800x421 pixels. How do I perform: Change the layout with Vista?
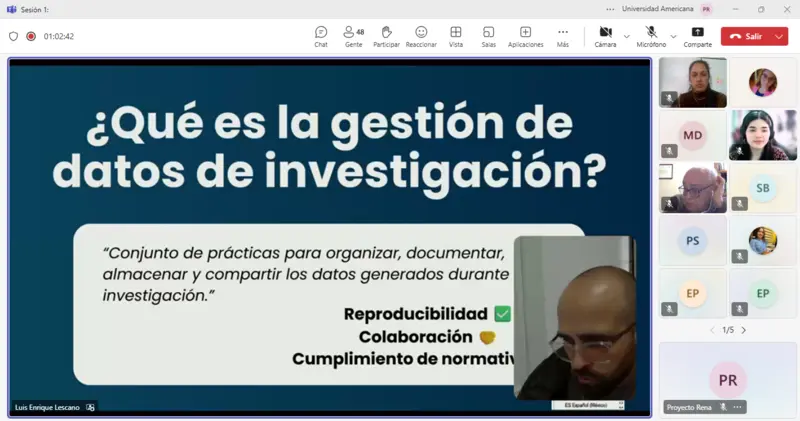pos(456,37)
